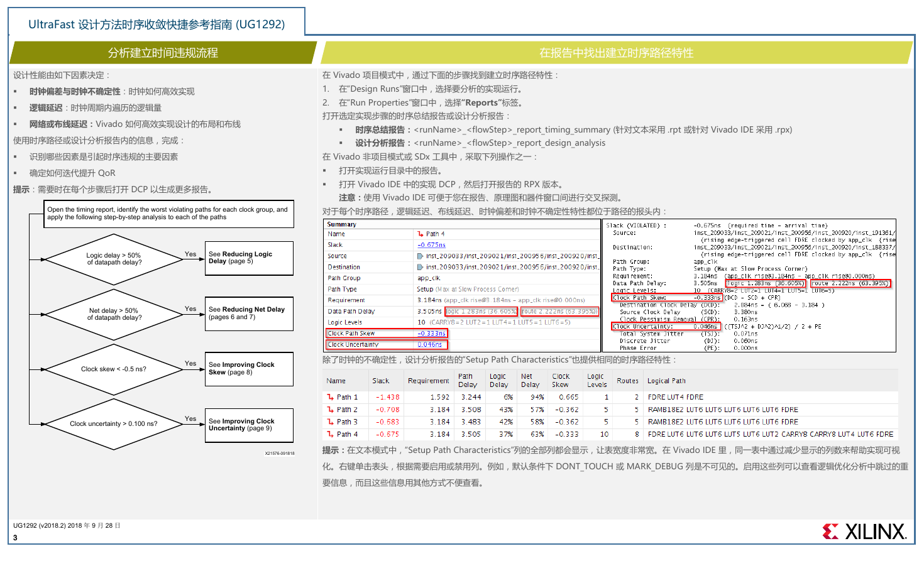Click the Path Type label in Summary
924x561 pixels.
tap(342, 289)
